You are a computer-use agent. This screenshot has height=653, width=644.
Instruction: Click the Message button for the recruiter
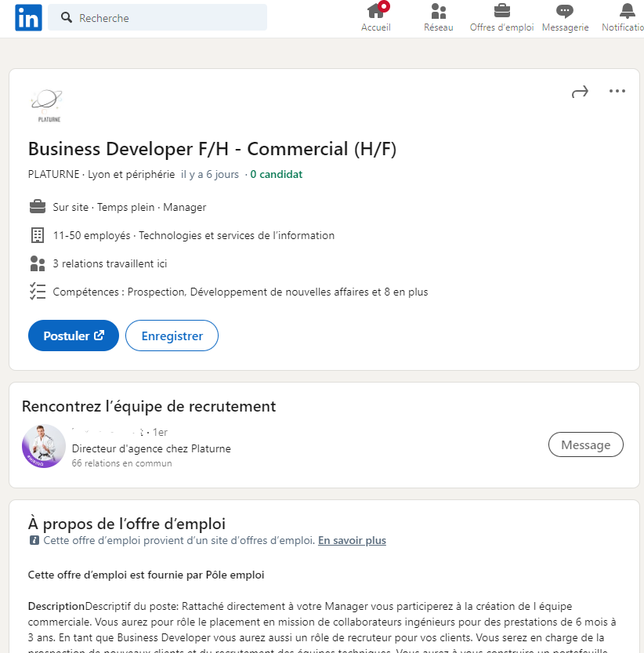tap(586, 444)
